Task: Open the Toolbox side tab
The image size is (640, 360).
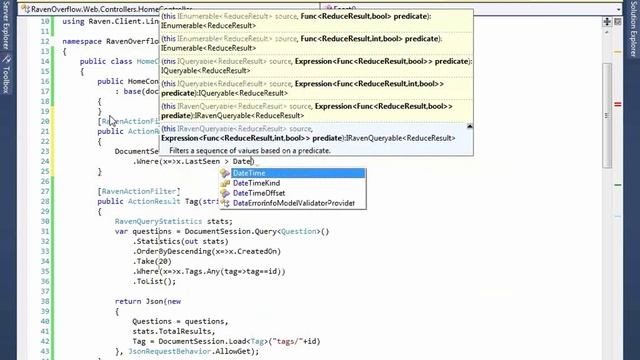Action: point(6,75)
